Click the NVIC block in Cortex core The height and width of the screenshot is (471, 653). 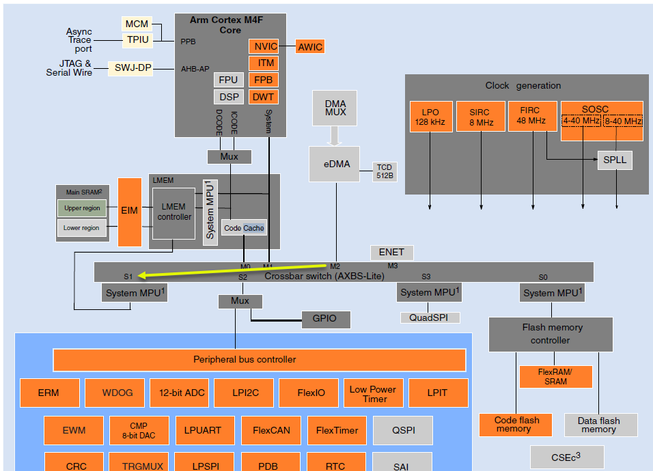pos(264,46)
